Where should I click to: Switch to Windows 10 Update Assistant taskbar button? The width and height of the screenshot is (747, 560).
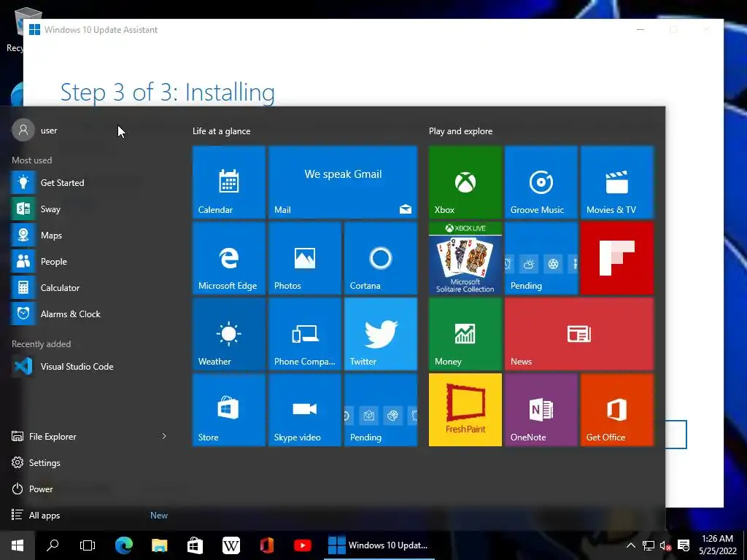click(379, 545)
